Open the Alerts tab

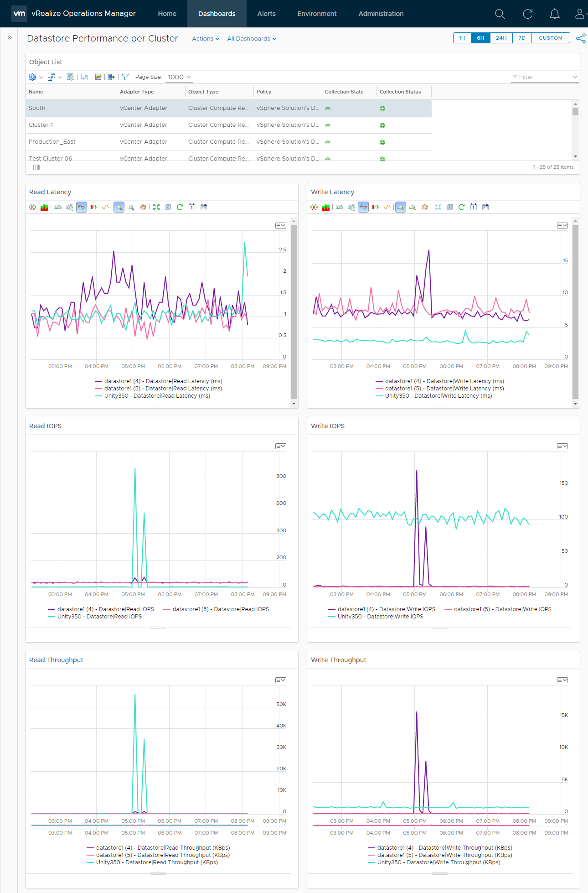coord(267,14)
